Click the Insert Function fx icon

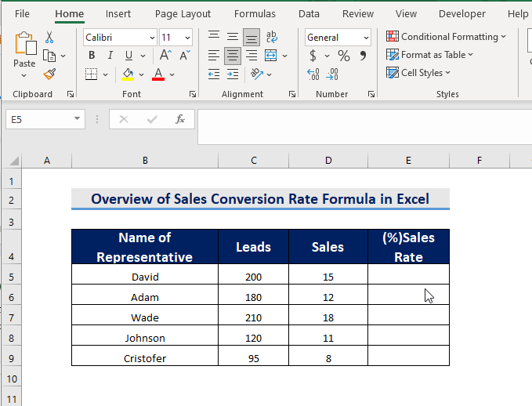coord(180,119)
